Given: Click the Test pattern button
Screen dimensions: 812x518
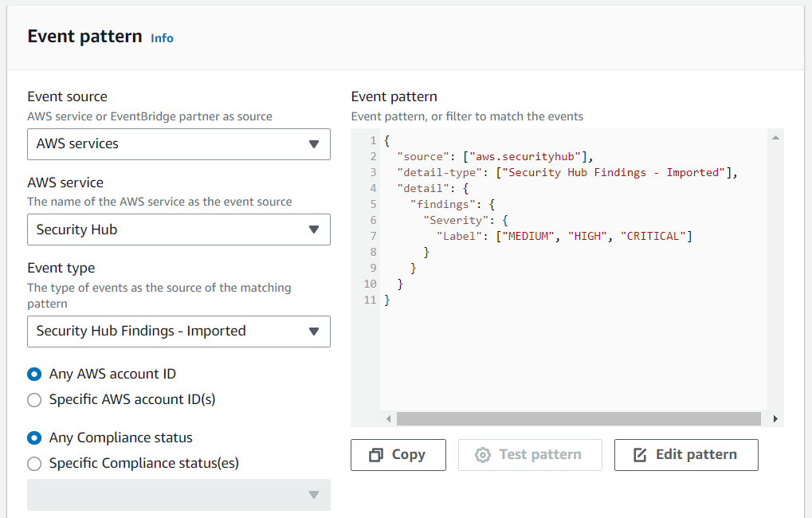Looking at the screenshot, I should [x=530, y=454].
